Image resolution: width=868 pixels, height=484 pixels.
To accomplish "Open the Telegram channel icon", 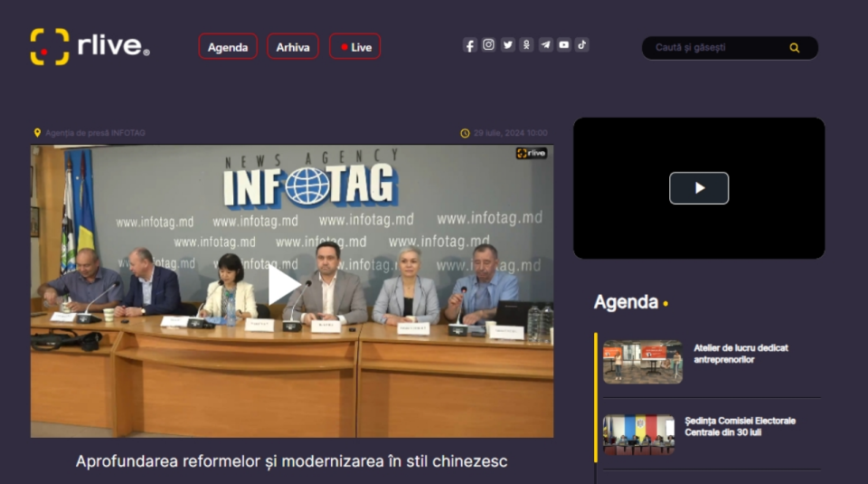I will (545, 45).
